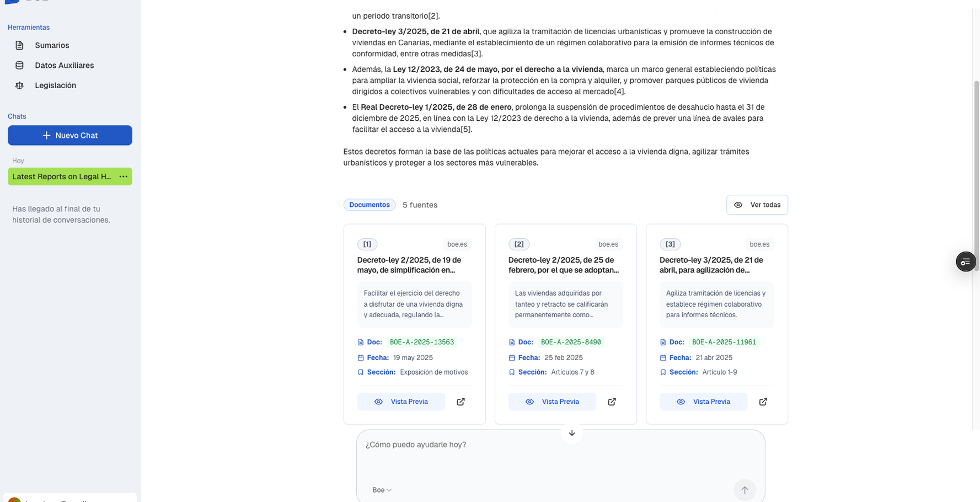
Task: Click summary snippet "Agiliza tramitación de licencias"
Action: point(716,304)
